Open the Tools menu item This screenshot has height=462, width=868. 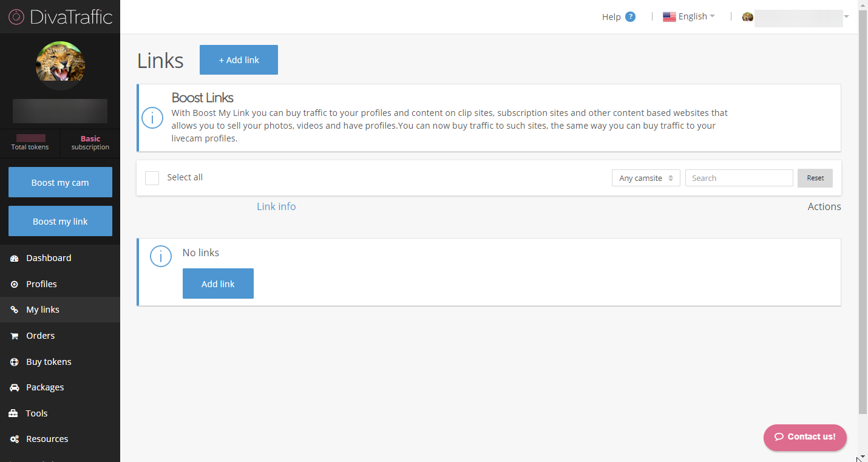coord(60,413)
